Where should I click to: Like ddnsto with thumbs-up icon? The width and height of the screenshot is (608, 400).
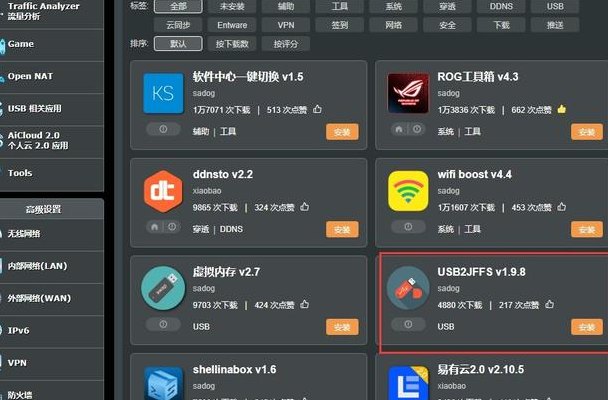pyautogui.click(x=304, y=207)
